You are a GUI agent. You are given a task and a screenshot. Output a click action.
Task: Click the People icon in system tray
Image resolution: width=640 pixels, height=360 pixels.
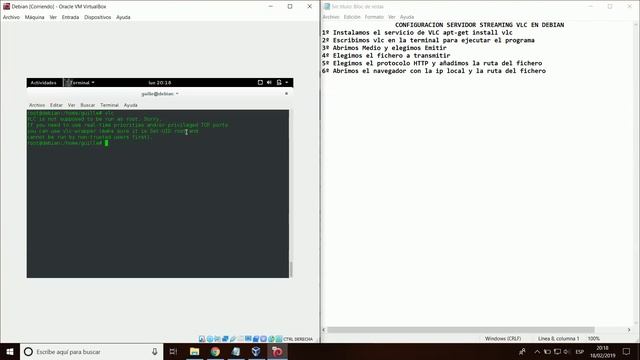pyautogui.click(x=522, y=351)
